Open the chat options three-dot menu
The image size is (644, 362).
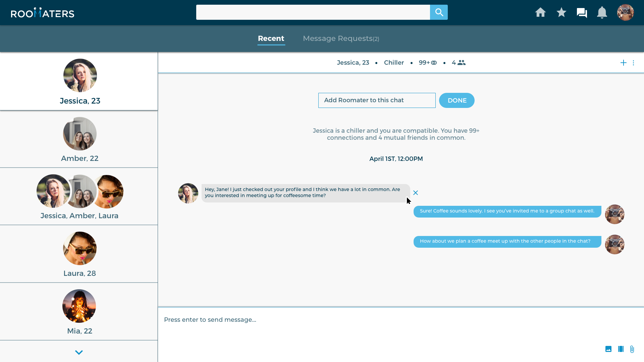click(634, 63)
